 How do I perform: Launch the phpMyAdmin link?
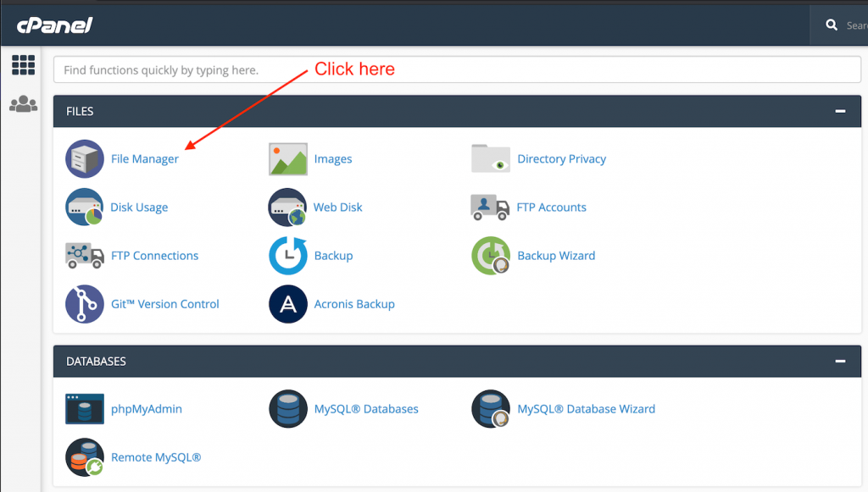146,409
